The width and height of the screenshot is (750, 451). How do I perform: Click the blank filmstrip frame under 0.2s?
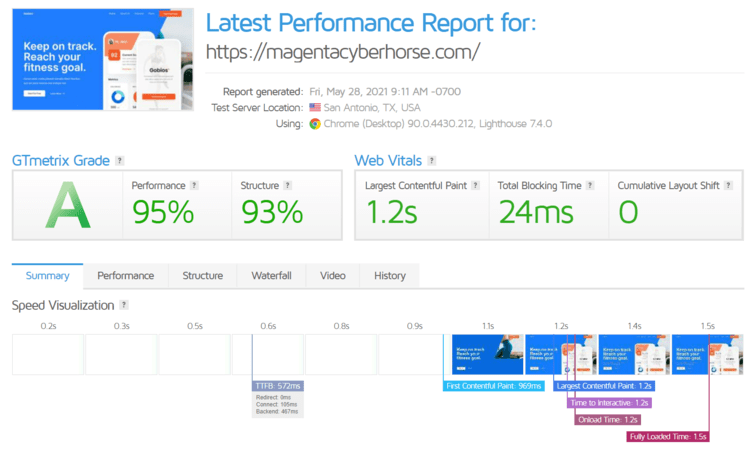coord(48,354)
